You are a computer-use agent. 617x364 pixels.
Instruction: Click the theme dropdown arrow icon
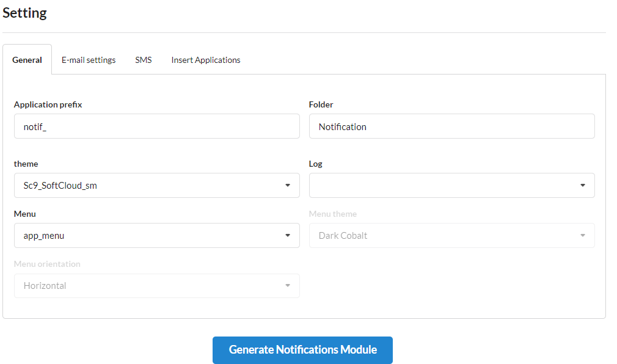coord(288,186)
